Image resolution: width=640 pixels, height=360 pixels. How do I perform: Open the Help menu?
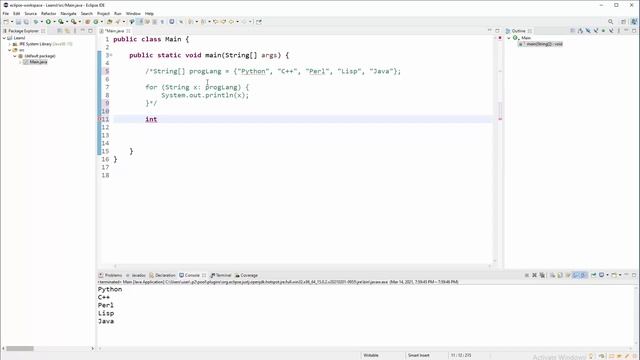[149, 13]
